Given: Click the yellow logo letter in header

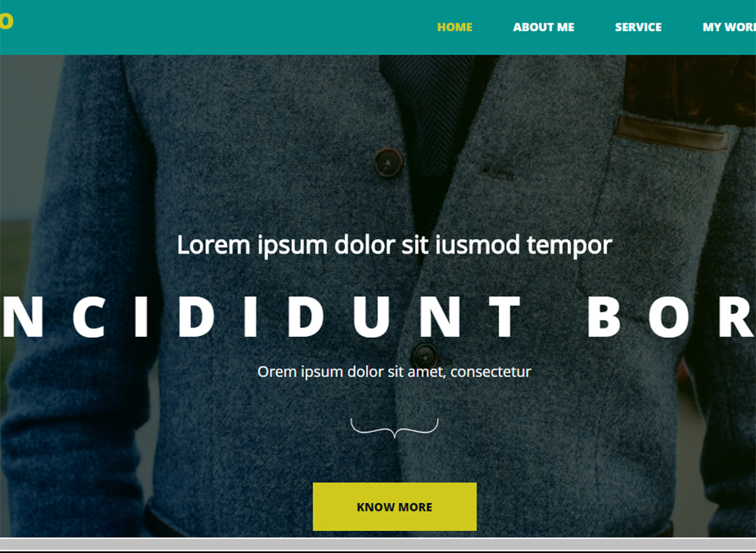Looking at the screenshot, I should (6, 21).
